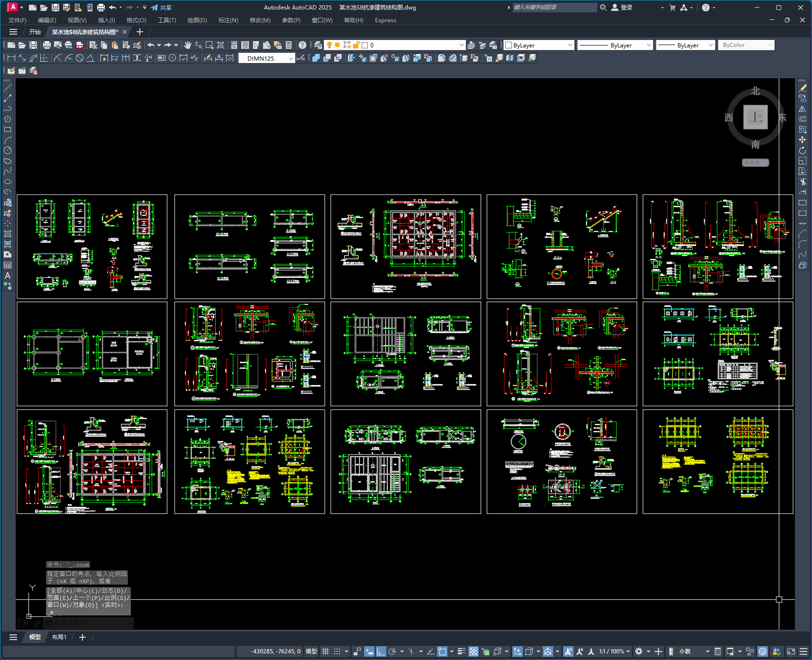Open the Plot print icon
812x660 pixels.
(47, 45)
